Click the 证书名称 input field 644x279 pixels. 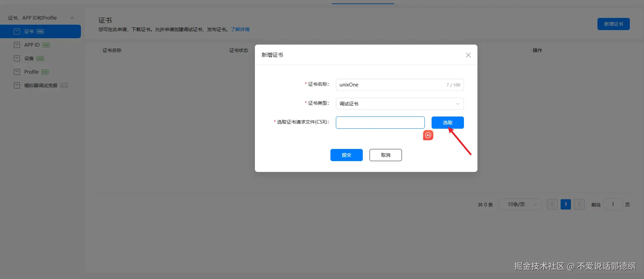click(x=400, y=85)
